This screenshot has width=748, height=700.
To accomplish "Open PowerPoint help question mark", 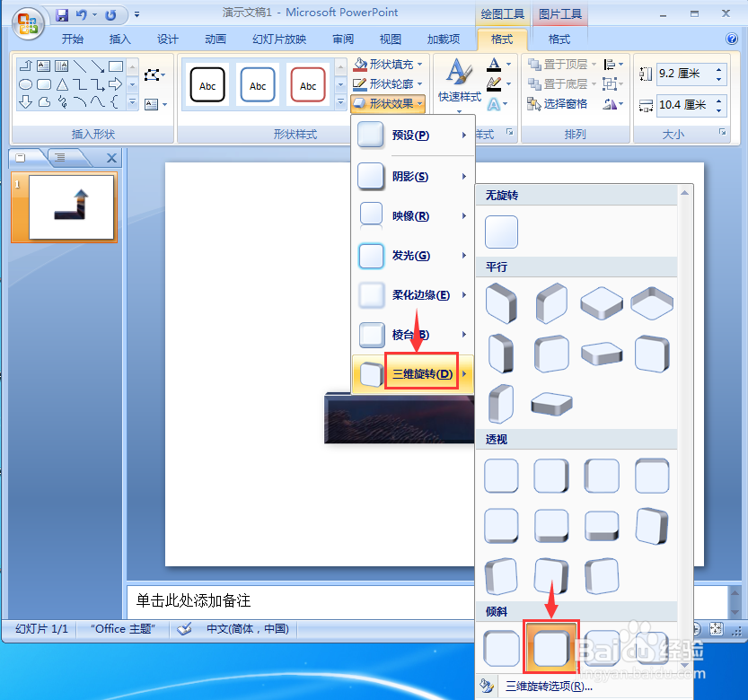I will click(731, 39).
